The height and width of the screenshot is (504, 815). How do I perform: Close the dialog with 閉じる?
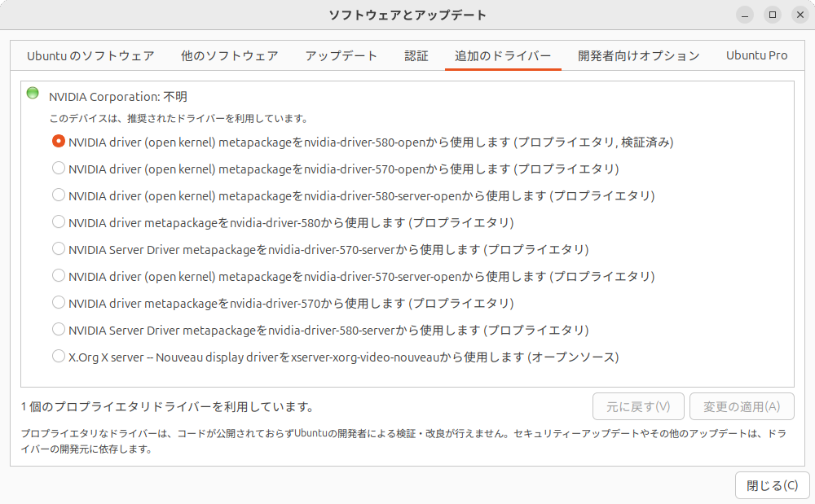[x=771, y=485]
